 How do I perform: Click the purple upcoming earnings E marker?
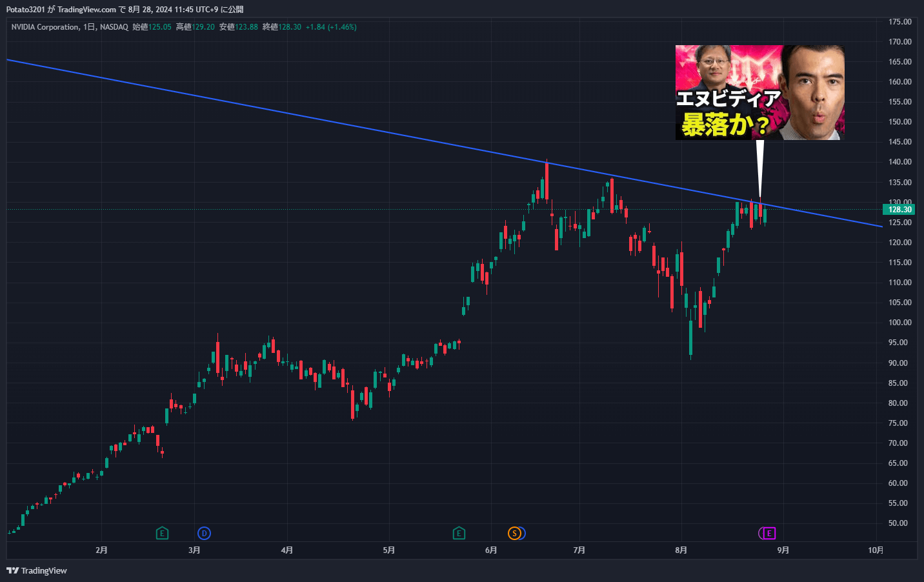[768, 533]
